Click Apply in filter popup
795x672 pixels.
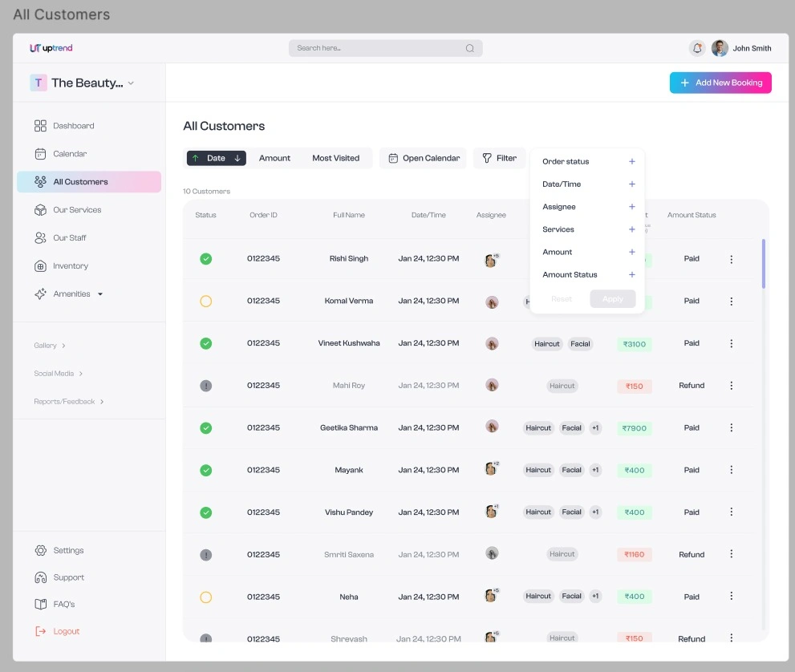coord(612,299)
